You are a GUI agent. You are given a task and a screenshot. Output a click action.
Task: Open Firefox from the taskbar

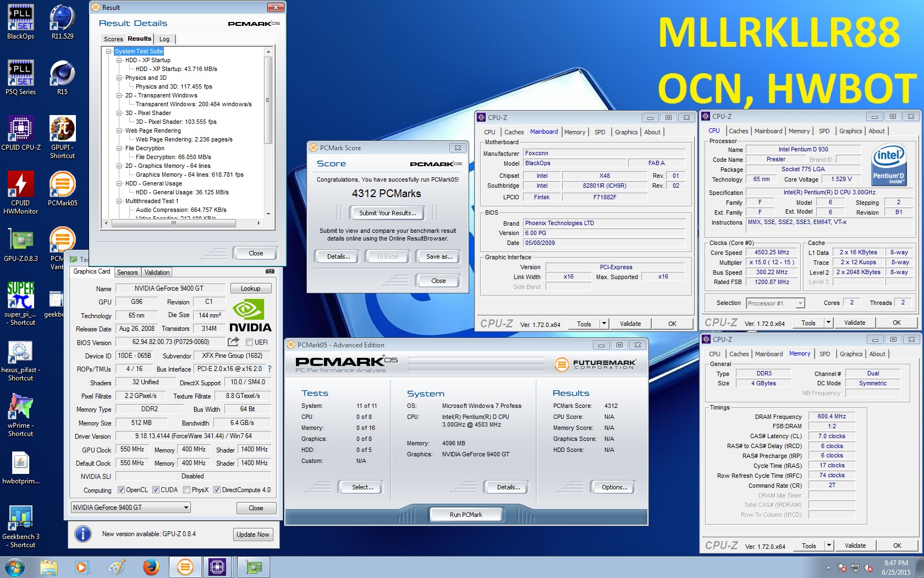click(x=151, y=567)
